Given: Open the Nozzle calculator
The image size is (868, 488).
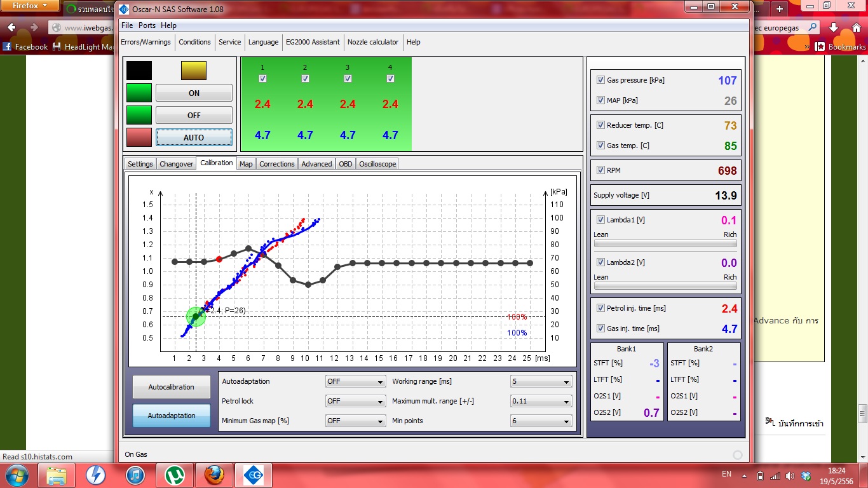Looking at the screenshot, I should coord(373,42).
